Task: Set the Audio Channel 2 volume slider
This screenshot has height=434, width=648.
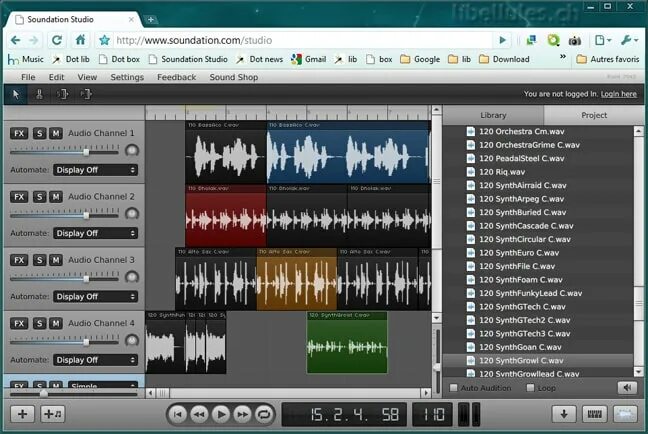Action: (x=86, y=215)
